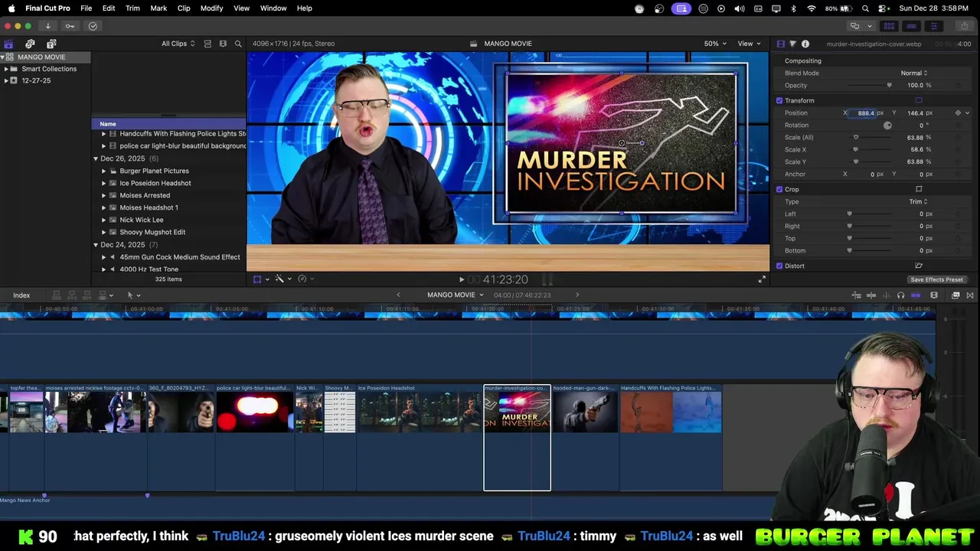Play the viewer from the timecode
Viewport: 980px width, 551px height.
pyautogui.click(x=461, y=279)
